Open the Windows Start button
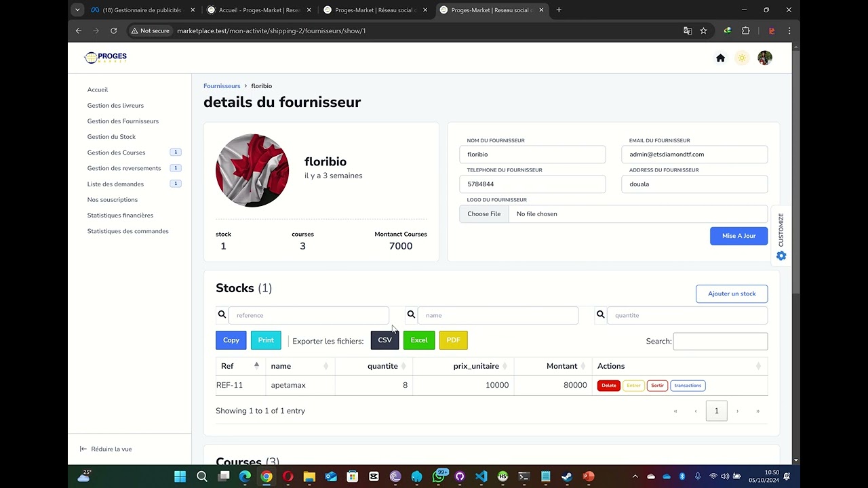This screenshot has height=488, width=868. point(180,476)
